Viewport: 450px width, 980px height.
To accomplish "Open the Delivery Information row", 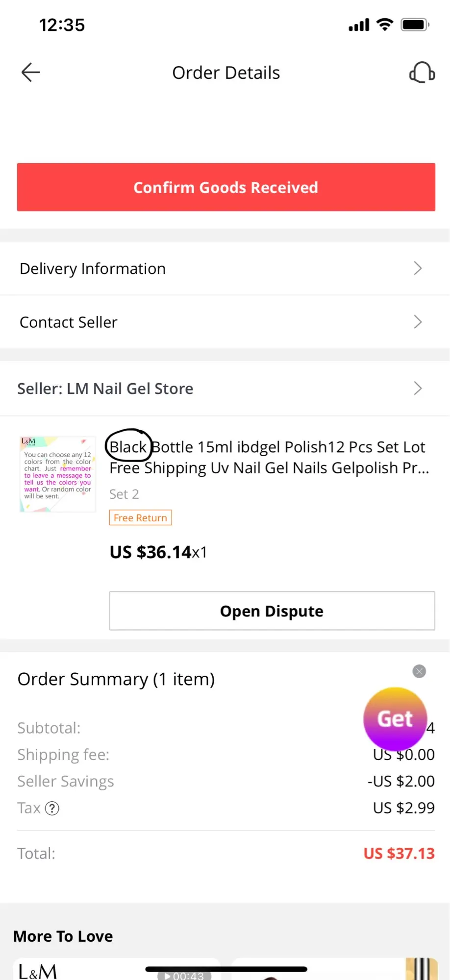I will coord(196,269).
